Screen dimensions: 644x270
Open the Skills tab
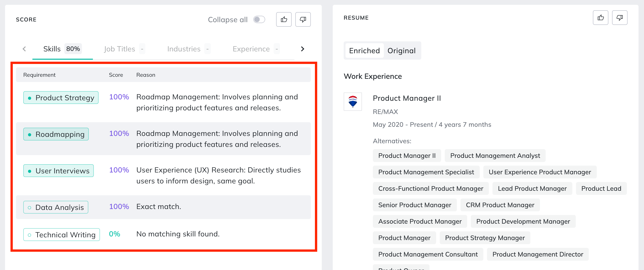(x=63, y=49)
